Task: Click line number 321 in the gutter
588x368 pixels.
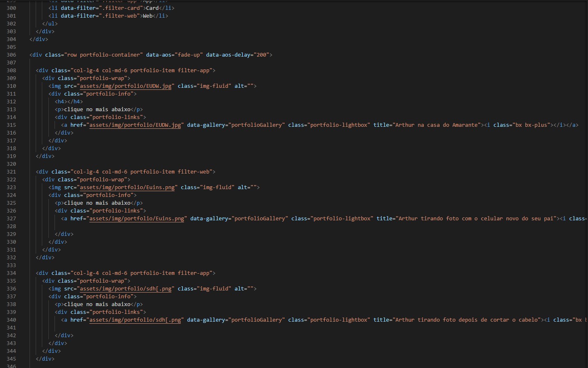Action: click(11, 172)
